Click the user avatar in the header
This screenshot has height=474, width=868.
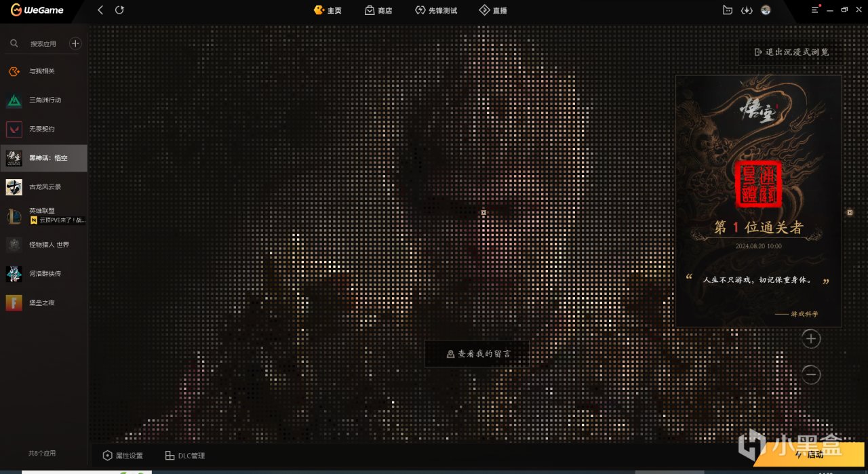(x=766, y=10)
